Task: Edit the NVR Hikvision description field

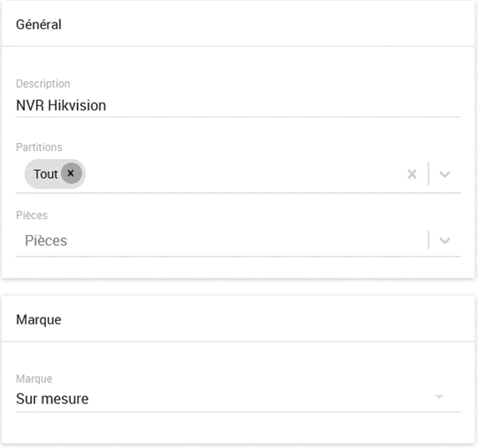Action: [238, 105]
